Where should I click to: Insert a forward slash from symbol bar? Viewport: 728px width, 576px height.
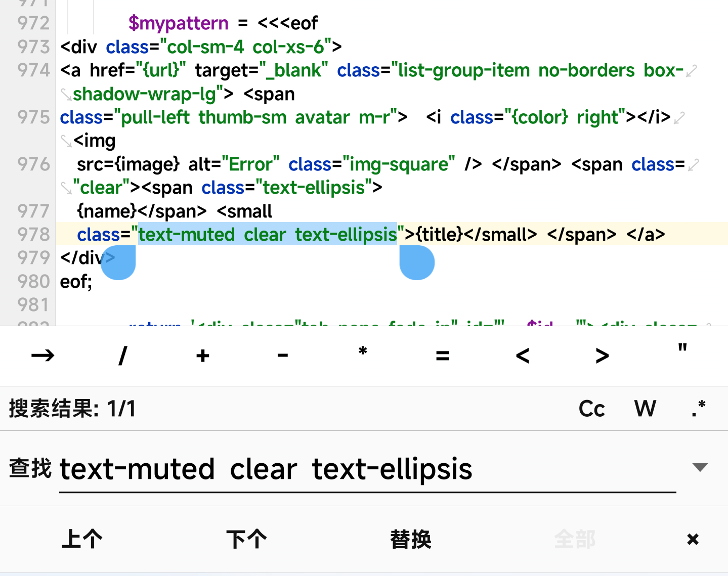[122, 356]
